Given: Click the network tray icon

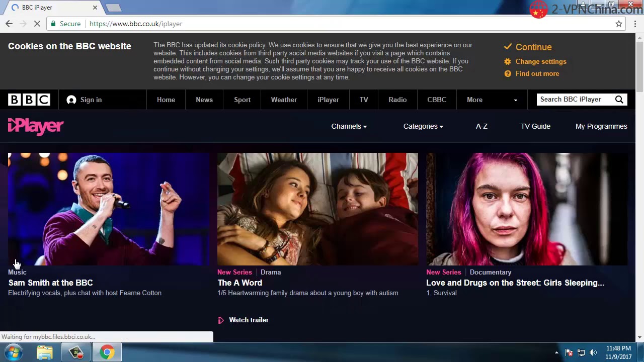Looking at the screenshot, I should coord(581,352).
